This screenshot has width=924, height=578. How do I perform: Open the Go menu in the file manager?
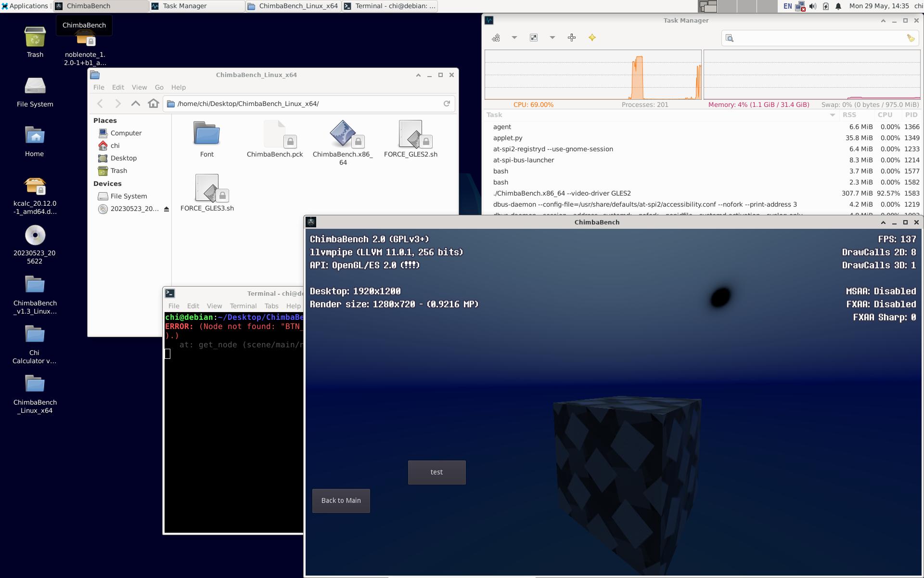(x=159, y=87)
